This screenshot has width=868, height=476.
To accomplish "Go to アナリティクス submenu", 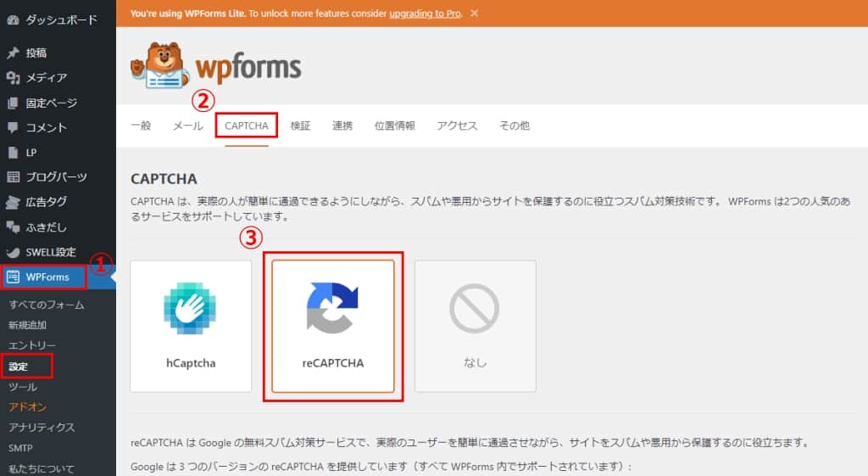I will [42, 428].
